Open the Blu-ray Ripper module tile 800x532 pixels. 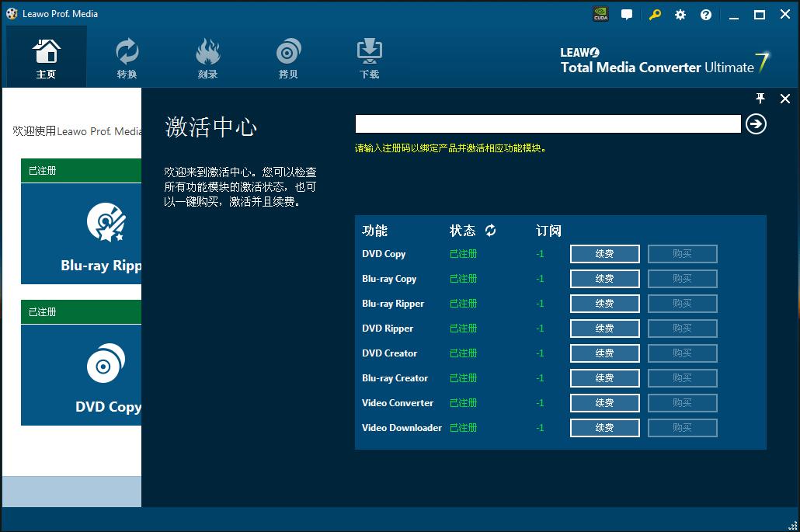pyautogui.click(x=82, y=233)
